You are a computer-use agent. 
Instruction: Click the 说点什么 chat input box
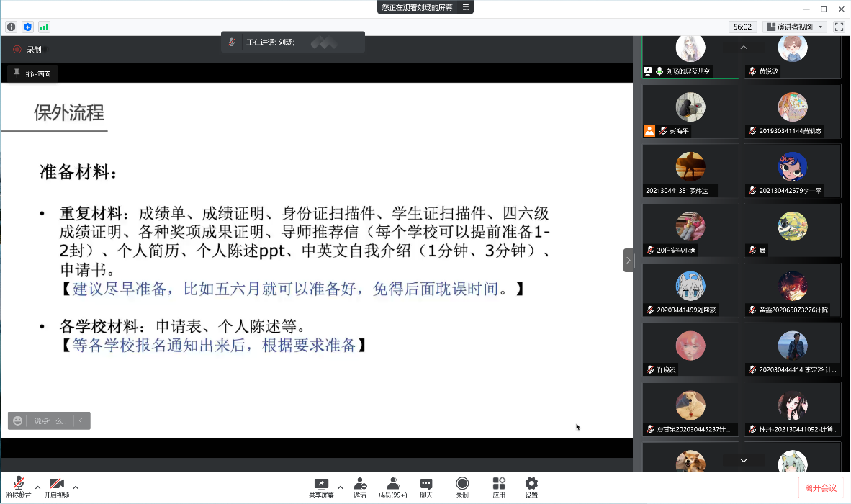coord(50,420)
